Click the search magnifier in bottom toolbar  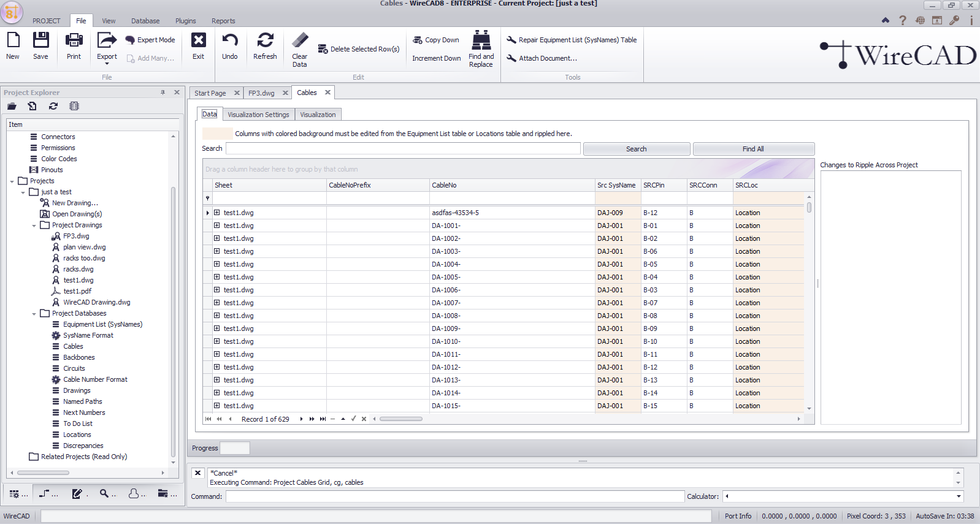104,493
